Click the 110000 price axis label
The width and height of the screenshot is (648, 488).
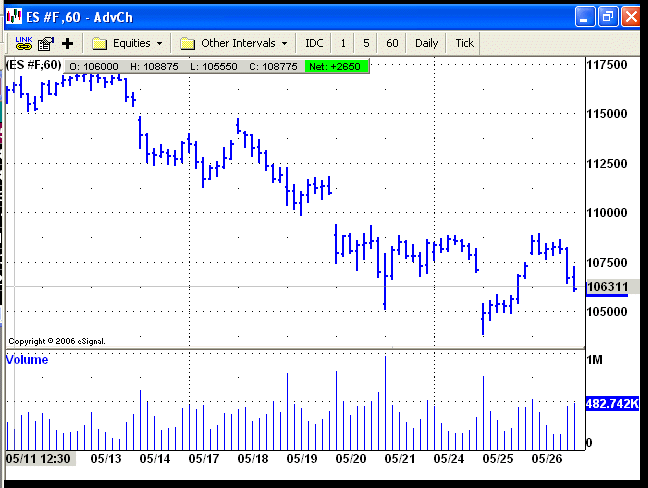point(607,213)
